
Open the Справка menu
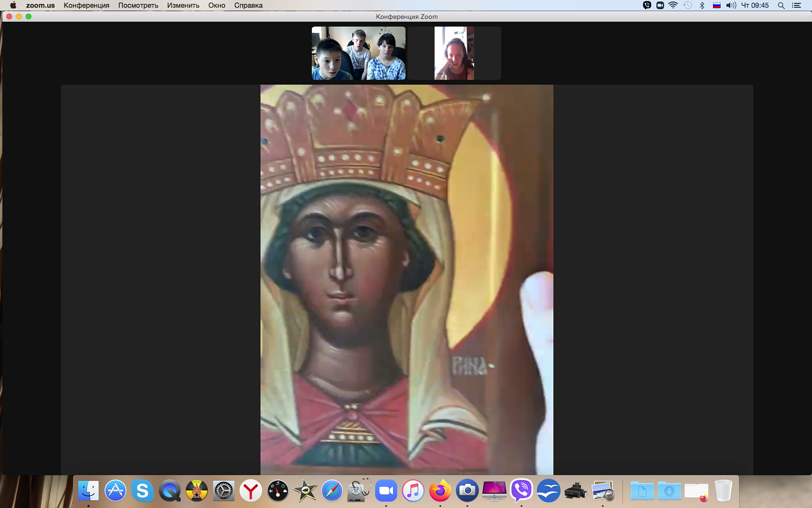[x=248, y=5]
